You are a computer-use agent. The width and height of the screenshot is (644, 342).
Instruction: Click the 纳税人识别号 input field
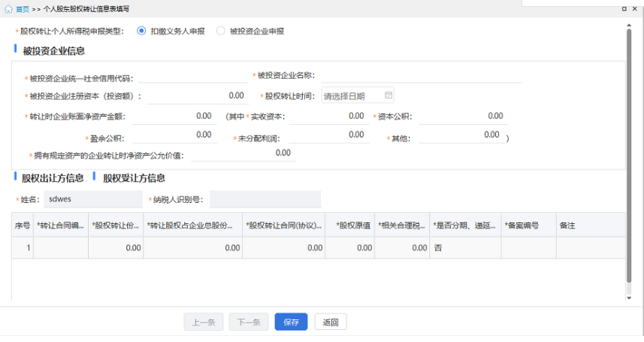pos(265,199)
